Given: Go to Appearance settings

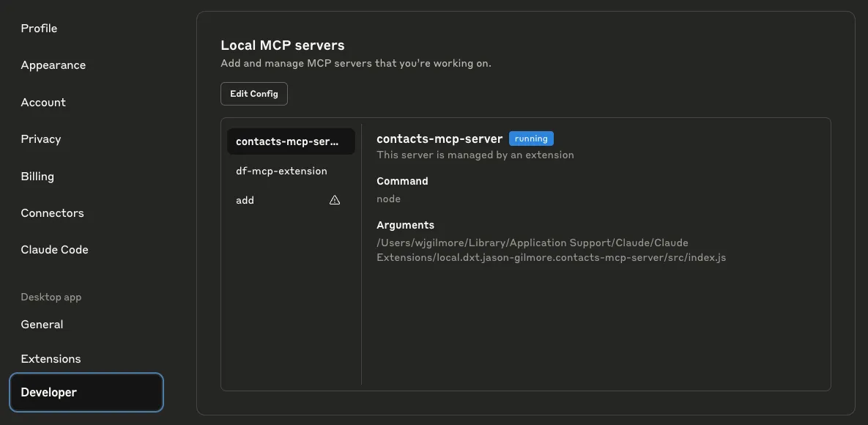Looking at the screenshot, I should [x=53, y=65].
